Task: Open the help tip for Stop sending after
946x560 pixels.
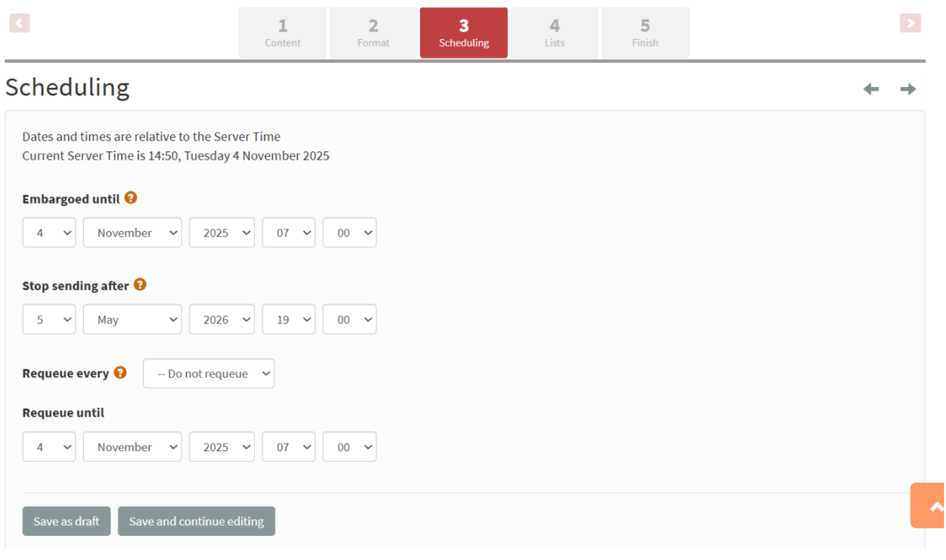Action: tap(140, 284)
